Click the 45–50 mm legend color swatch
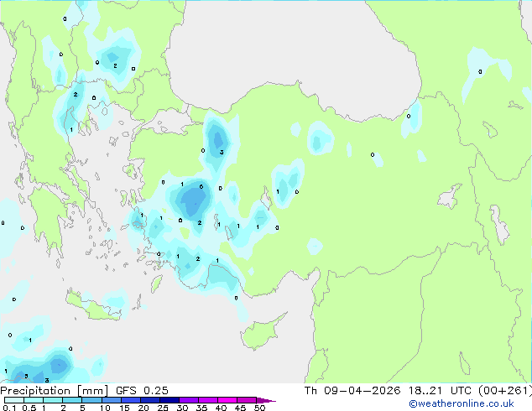This screenshot has height=411, width=532. point(247,400)
